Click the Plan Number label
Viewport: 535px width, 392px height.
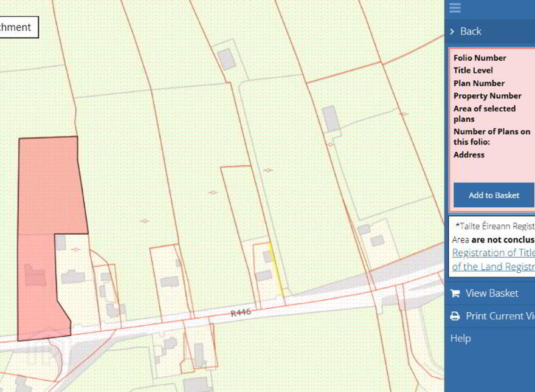[x=478, y=83]
